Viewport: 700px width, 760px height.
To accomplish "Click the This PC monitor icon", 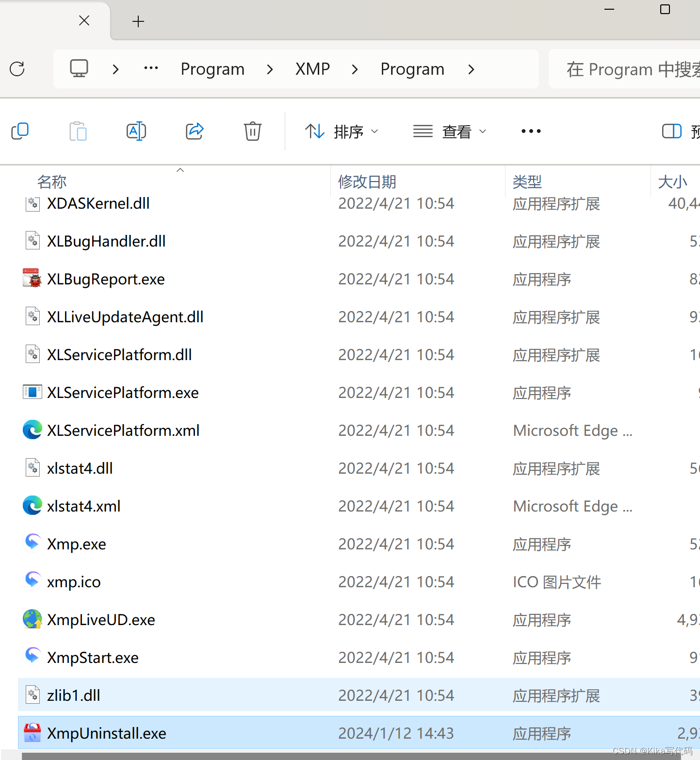I will (x=79, y=68).
